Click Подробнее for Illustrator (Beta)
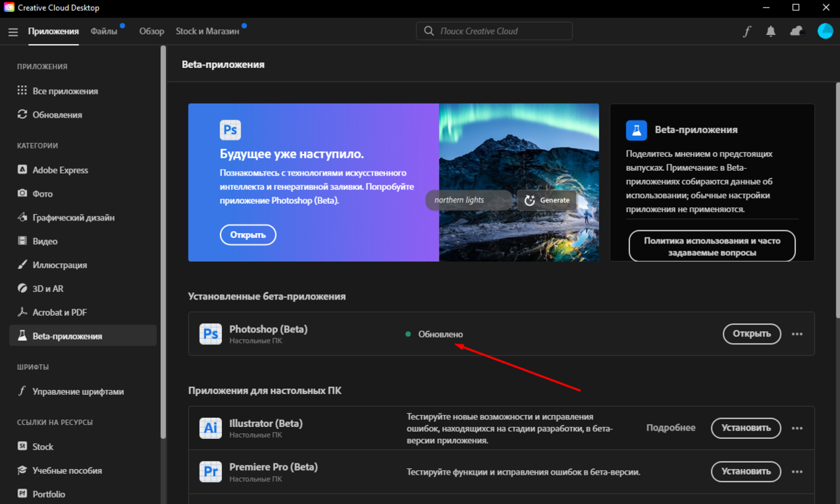Screen dimensions: 840x504 click(671, 428)
